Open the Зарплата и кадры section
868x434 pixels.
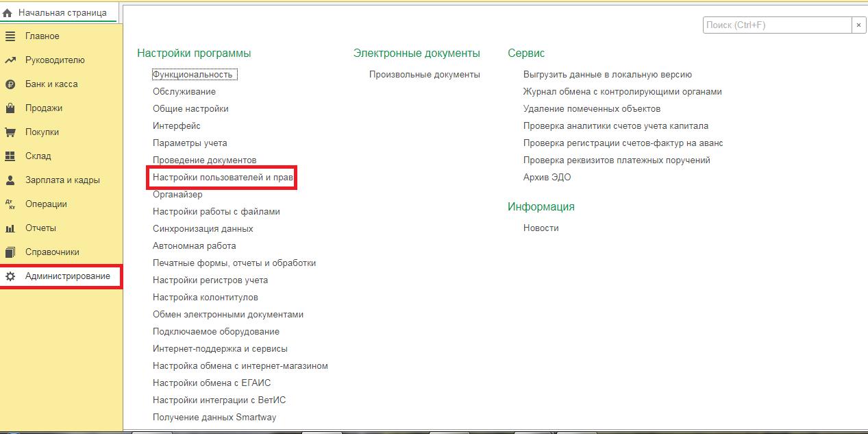(x=62, y=180)
